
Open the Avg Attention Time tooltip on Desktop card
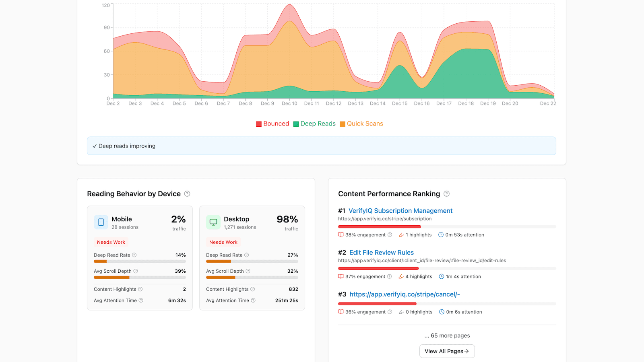click(253, 300)
